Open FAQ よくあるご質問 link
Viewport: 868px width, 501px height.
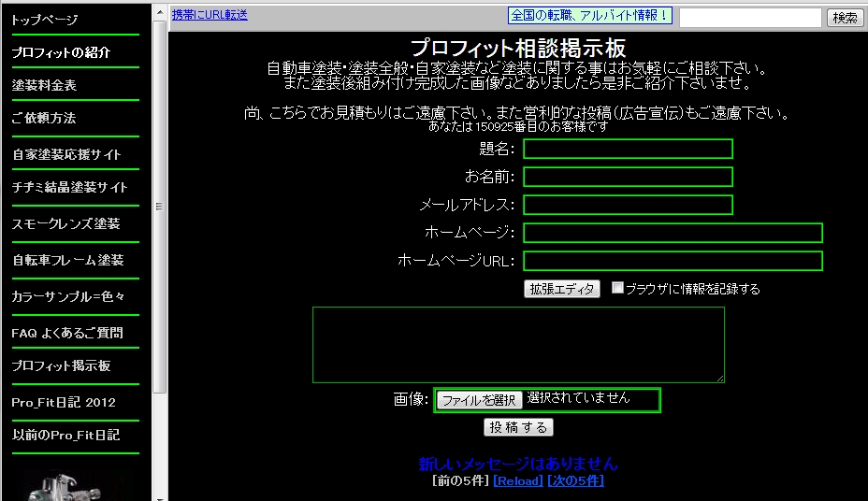click(x=67, y=333)
